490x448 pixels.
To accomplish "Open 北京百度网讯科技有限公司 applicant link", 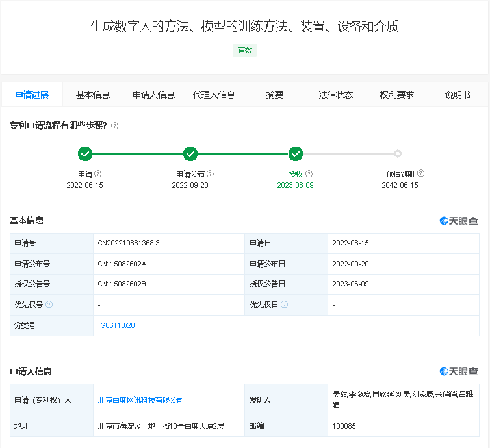I will click(x=140, y=400).
